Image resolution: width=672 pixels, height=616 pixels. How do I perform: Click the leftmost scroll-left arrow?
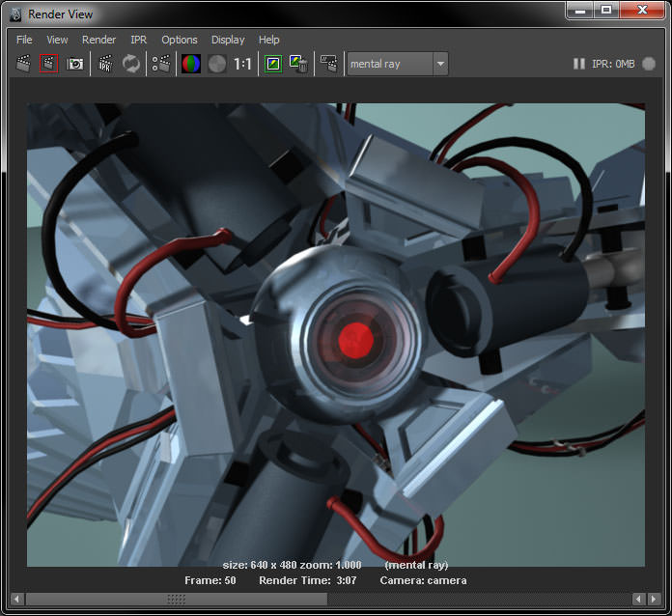[x=16, y=599]
